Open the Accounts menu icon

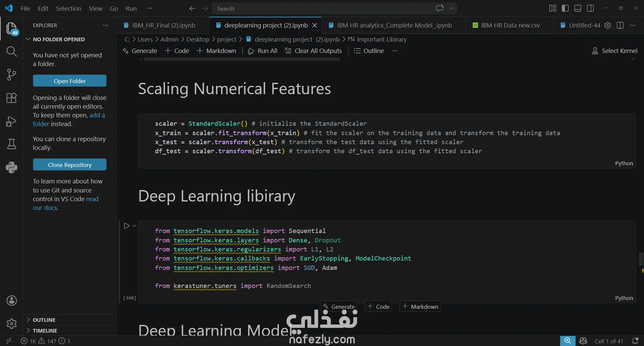point(11,301)
